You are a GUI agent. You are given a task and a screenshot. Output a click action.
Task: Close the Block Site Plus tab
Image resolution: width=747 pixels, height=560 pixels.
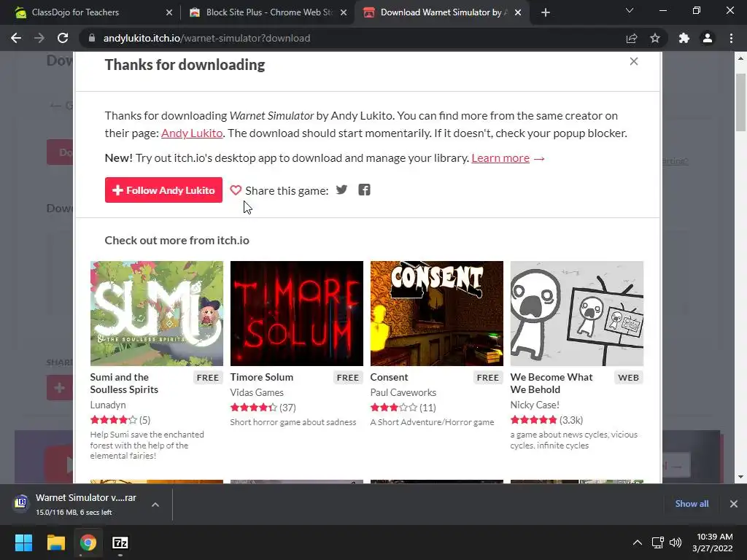click(x=344, y=12)
